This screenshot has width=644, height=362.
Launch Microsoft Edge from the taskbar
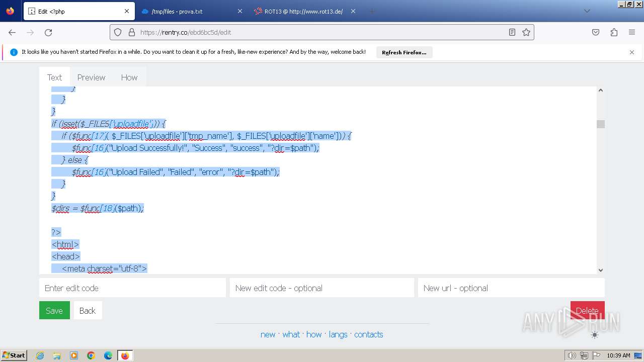click(108, 355)
